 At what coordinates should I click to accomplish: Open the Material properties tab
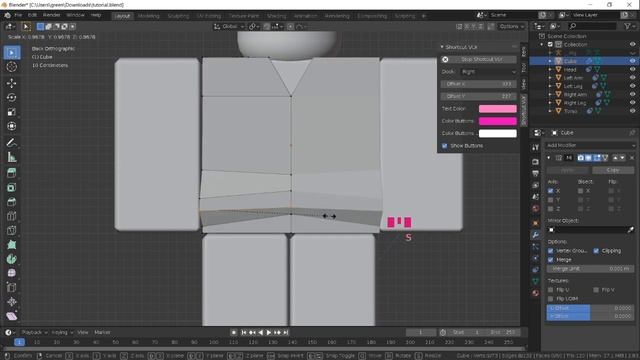(x=535, y=293)
